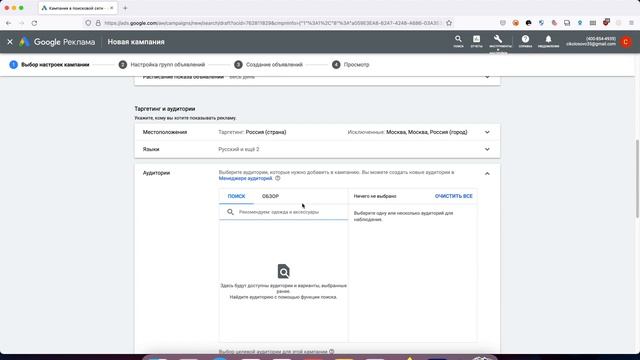640x360 pixels.
Task: Click the Языки row label
Action: (x=151, y=149)
